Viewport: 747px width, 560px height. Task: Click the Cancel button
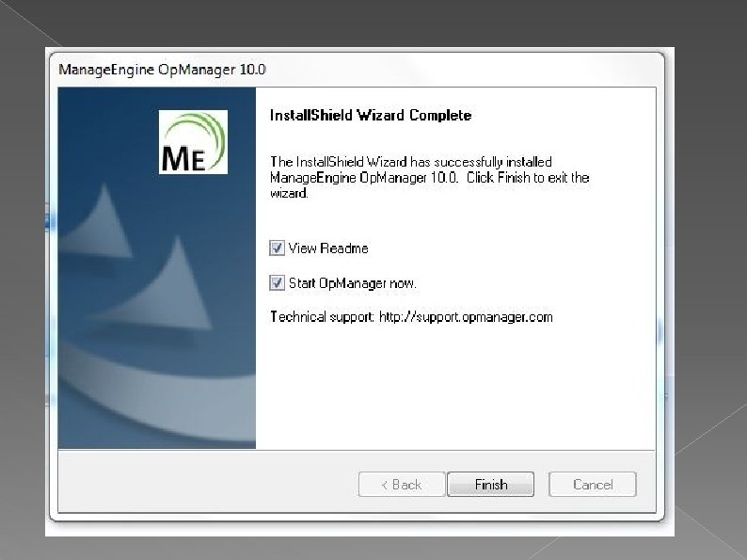pos(592,484)
